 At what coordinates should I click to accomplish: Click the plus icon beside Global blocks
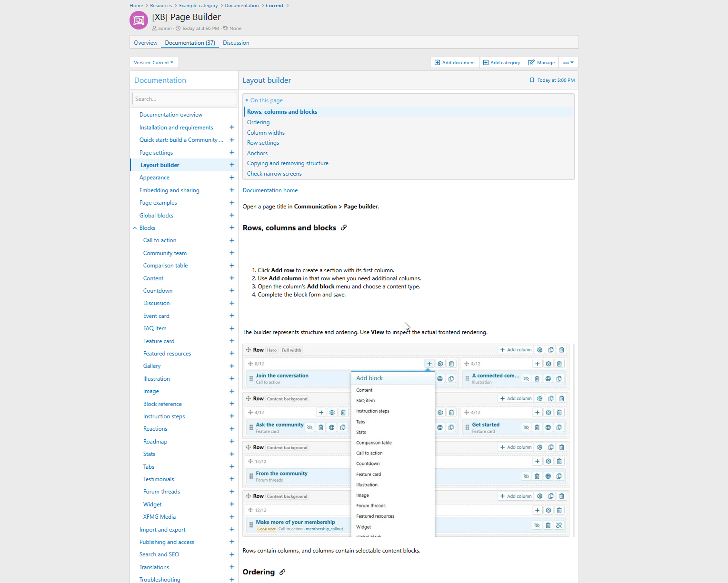pyautogui.click(x=232, y=216)
